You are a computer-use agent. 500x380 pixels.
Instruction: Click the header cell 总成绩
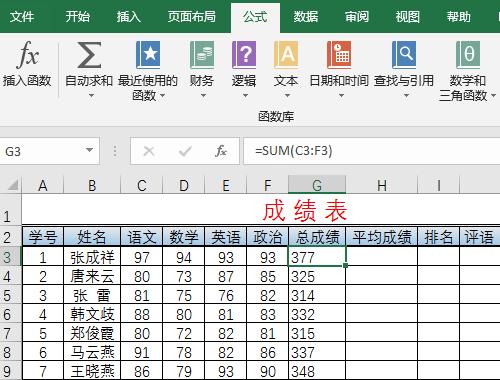click(317, 237)
